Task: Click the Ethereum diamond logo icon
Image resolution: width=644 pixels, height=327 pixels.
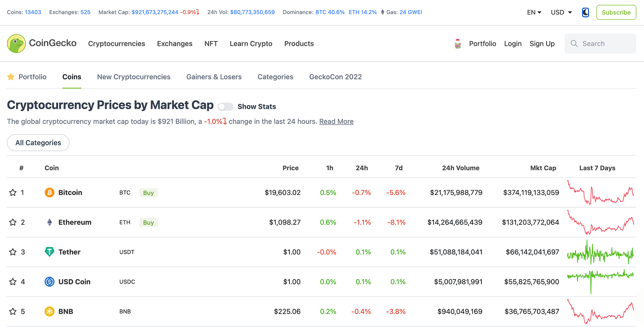Action: 50,222
